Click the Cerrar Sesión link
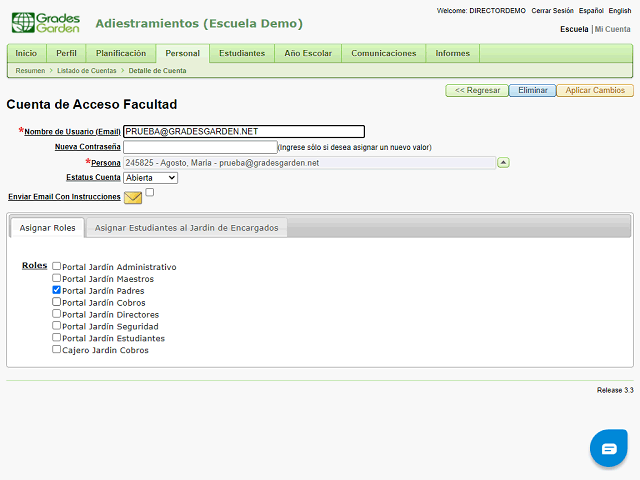 point(552,10)
